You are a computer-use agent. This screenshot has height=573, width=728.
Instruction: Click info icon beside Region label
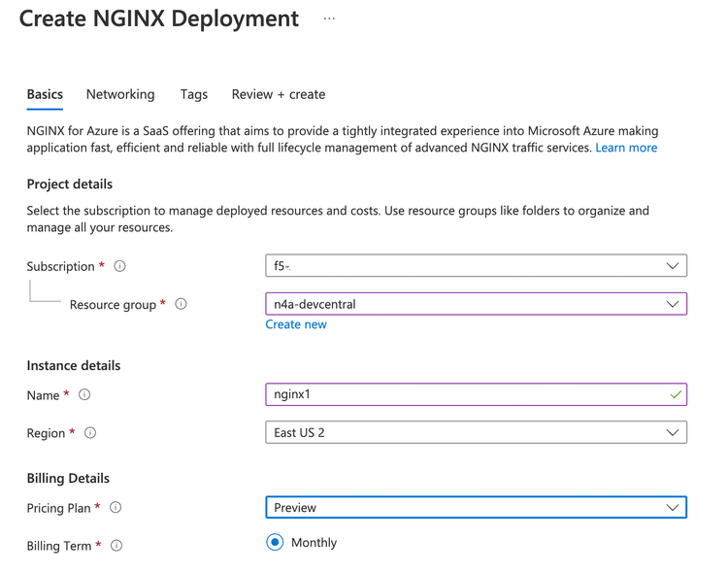pos(90,433)
